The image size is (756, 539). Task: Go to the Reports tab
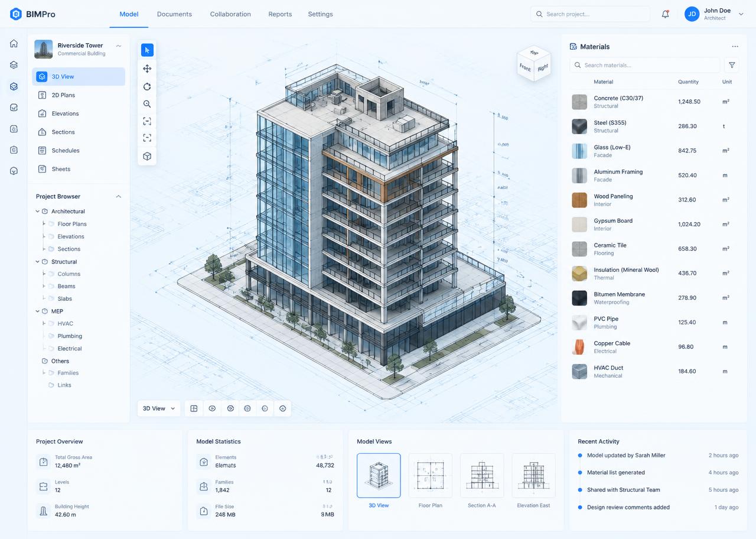click(280, 14)
